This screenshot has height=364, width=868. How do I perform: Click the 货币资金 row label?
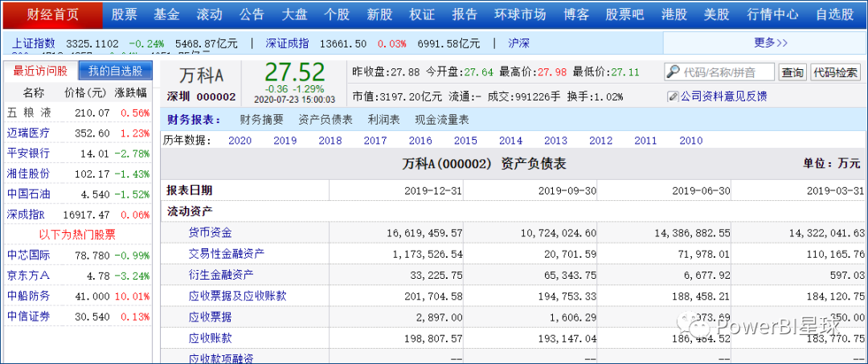coord(210,232)
